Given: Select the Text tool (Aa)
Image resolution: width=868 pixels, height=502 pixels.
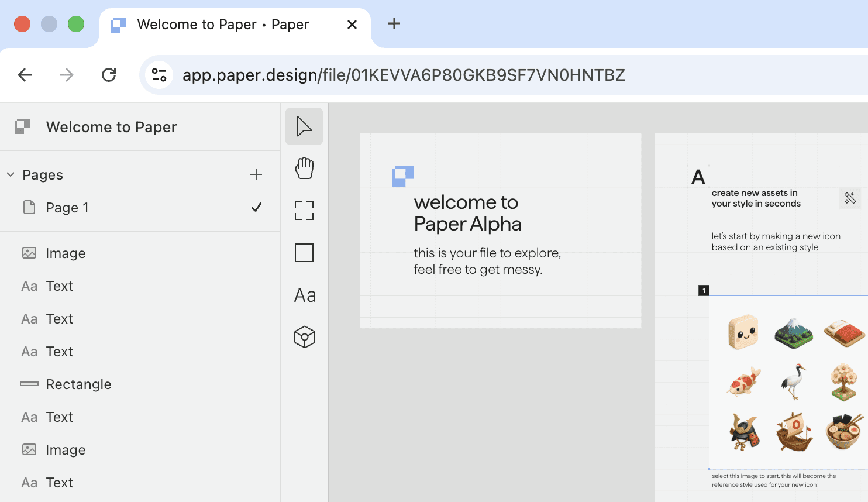Looking at the screenshot, I should pyautogui.click(x=304, y=295).
